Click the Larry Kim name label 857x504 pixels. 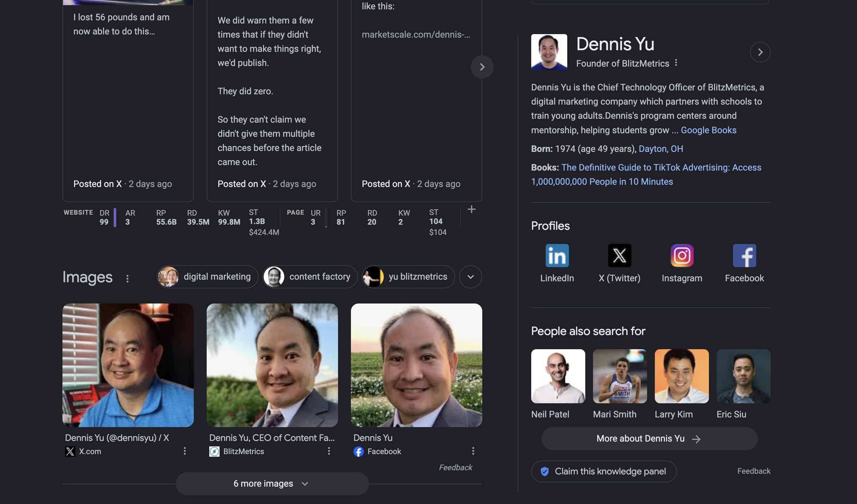[673, 414]
